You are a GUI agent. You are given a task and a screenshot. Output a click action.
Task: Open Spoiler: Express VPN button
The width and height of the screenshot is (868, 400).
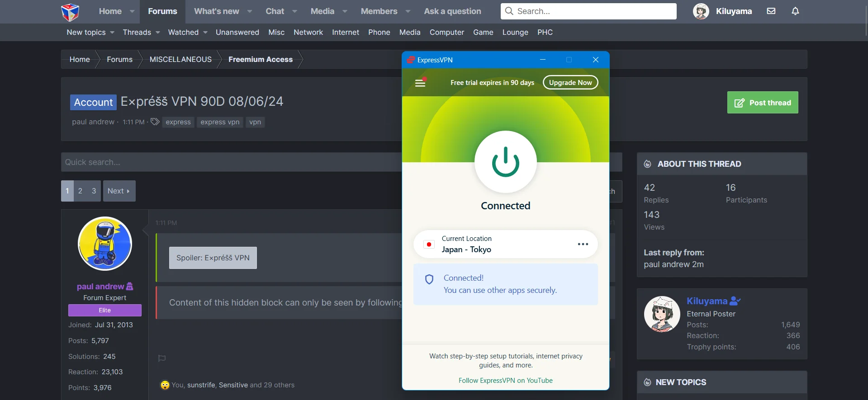pos(213,258)
